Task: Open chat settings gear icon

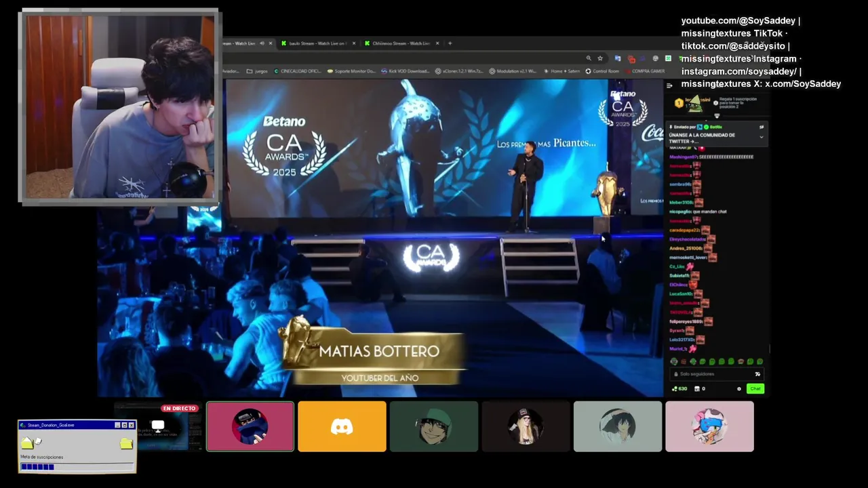Action: coord(739,389)
